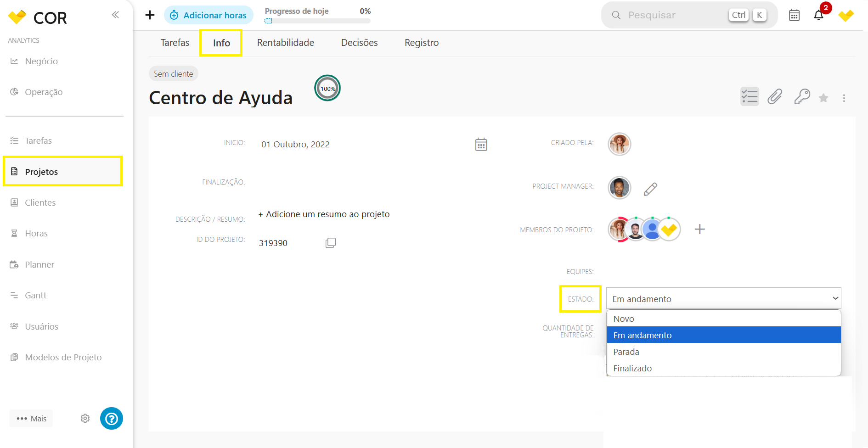Click the Centro de Ayuda project title
Image resolution: width=868 pixels, height=448 pixels.
coord(221,98)
